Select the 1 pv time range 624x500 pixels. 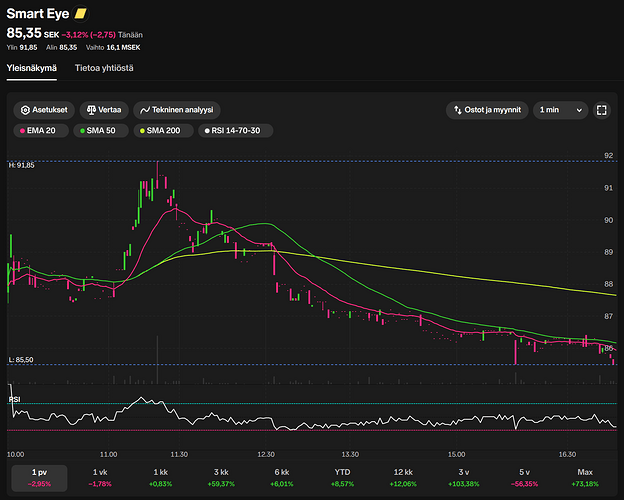point(39,478)
